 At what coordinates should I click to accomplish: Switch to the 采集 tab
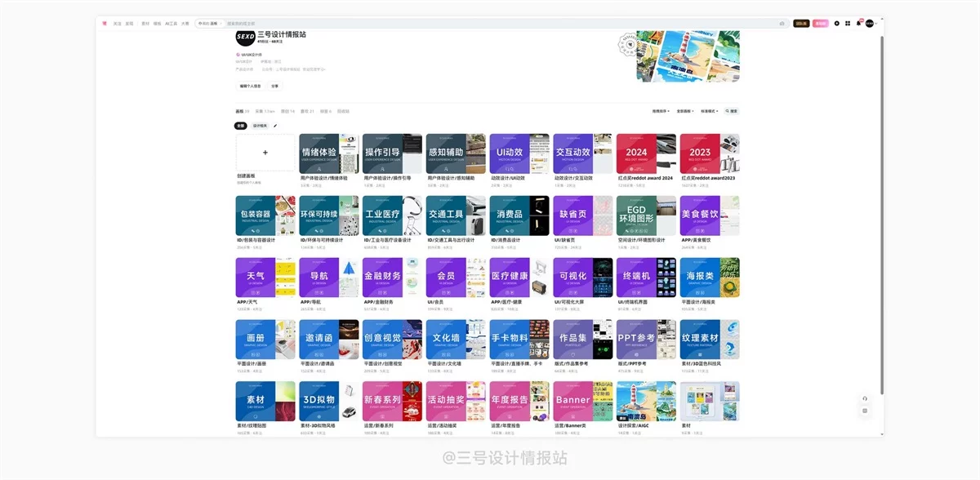coord(264,111)
